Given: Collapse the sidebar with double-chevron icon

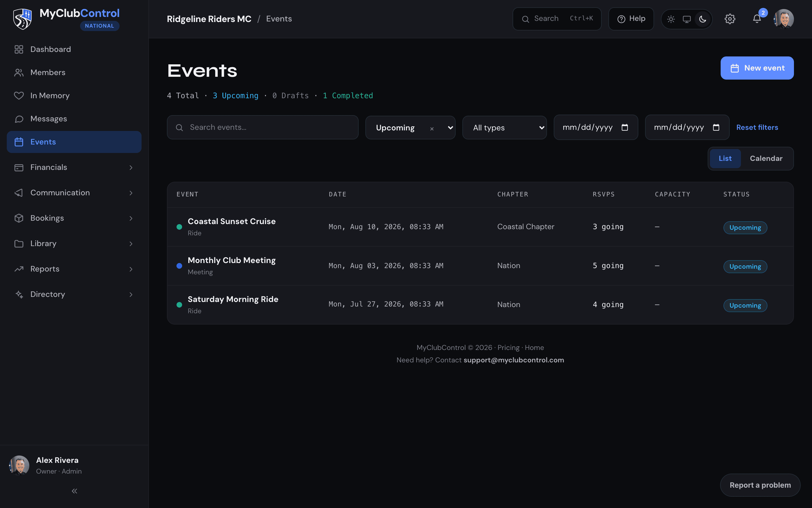Looking at the screenshot, I should click(x=74, y=491).
